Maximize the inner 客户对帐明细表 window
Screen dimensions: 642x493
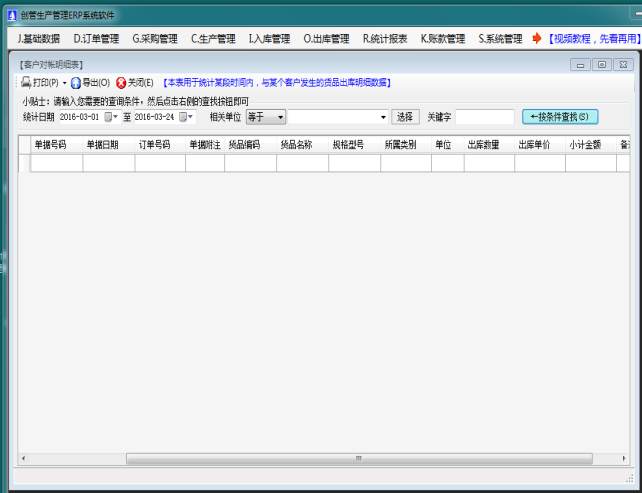pyautogui.click(x=601, y=64)
